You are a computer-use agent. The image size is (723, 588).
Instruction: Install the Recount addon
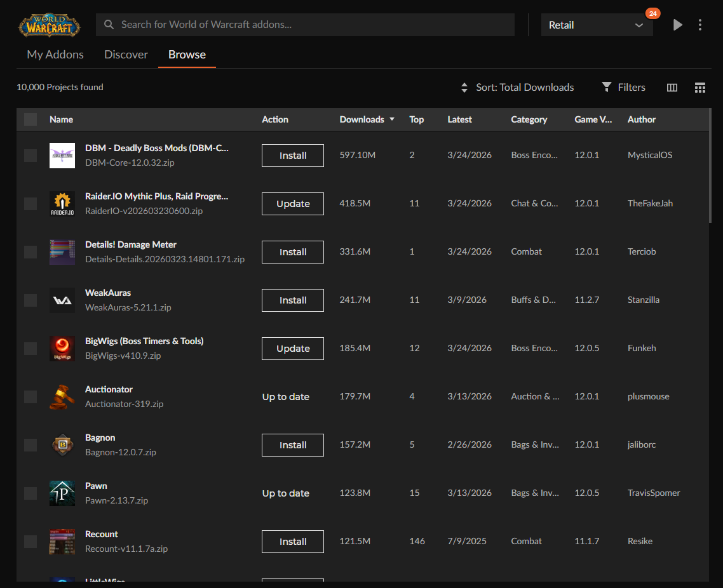point(293,542)
